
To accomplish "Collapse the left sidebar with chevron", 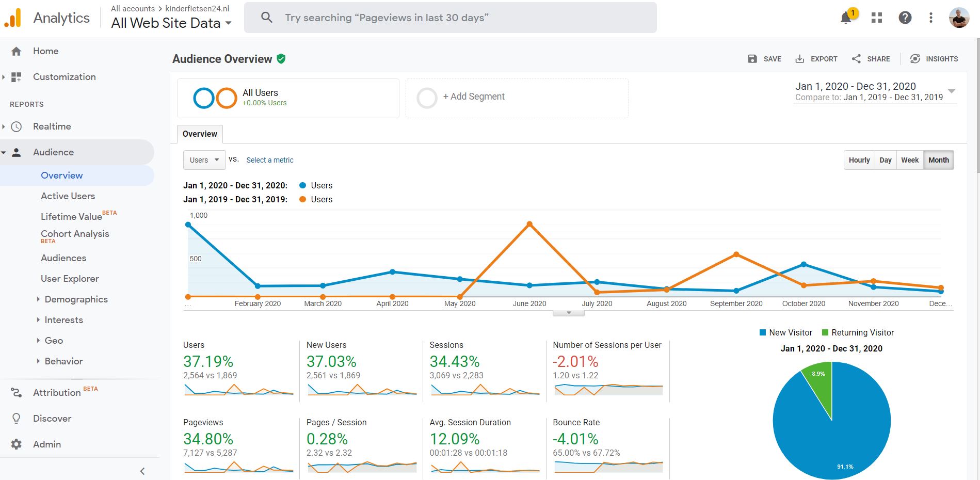I will (142, 471).
